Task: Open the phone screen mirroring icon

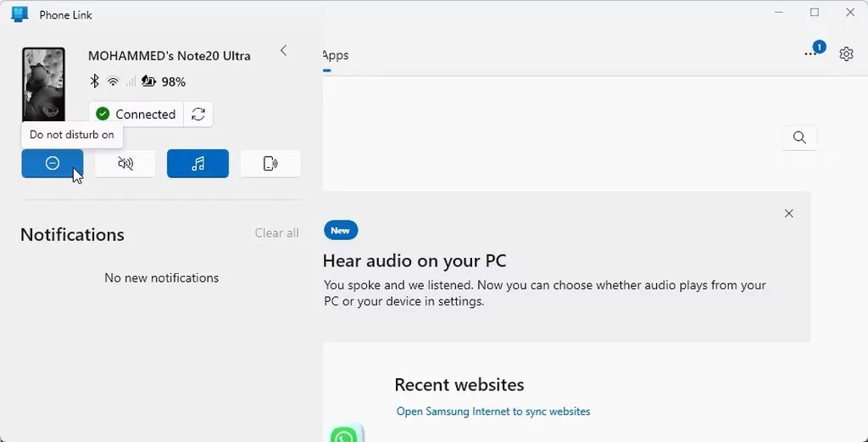Action: (x=270, y=164)
